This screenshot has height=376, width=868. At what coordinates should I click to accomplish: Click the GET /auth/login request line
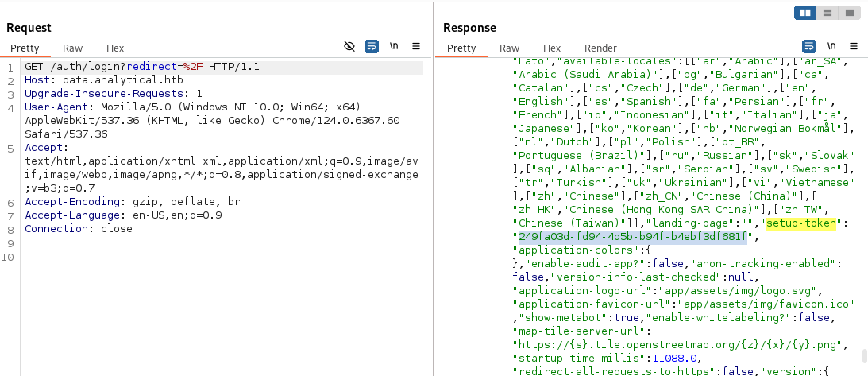click(141, 67)
